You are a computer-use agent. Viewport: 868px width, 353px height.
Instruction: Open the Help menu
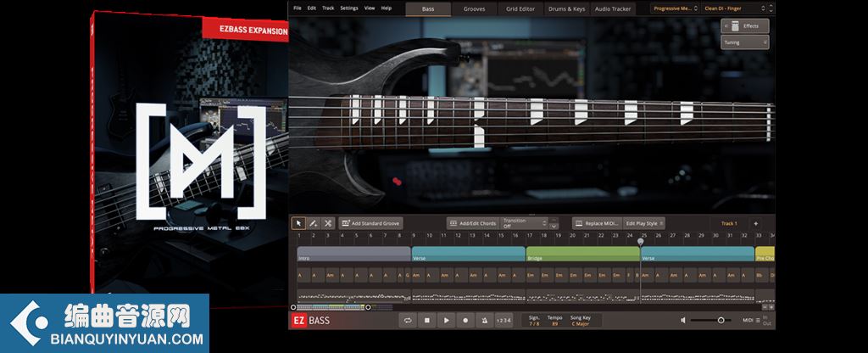tap(387, 8)
